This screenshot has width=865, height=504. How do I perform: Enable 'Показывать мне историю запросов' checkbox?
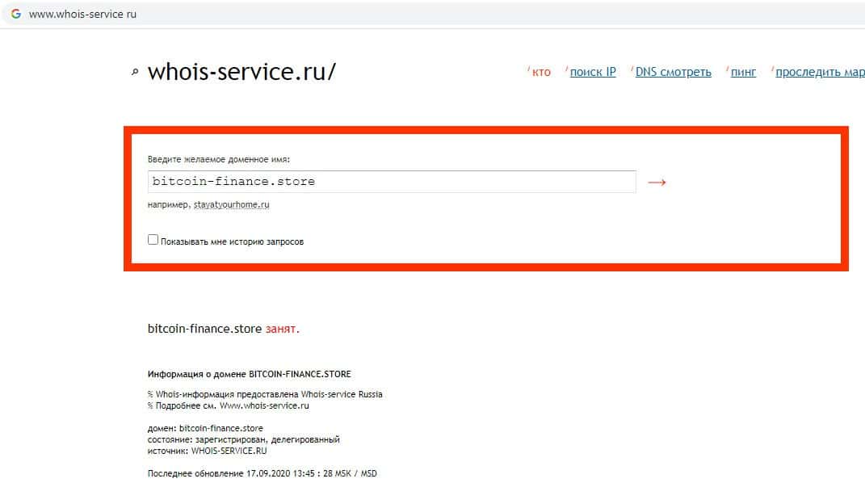[153, 239]
